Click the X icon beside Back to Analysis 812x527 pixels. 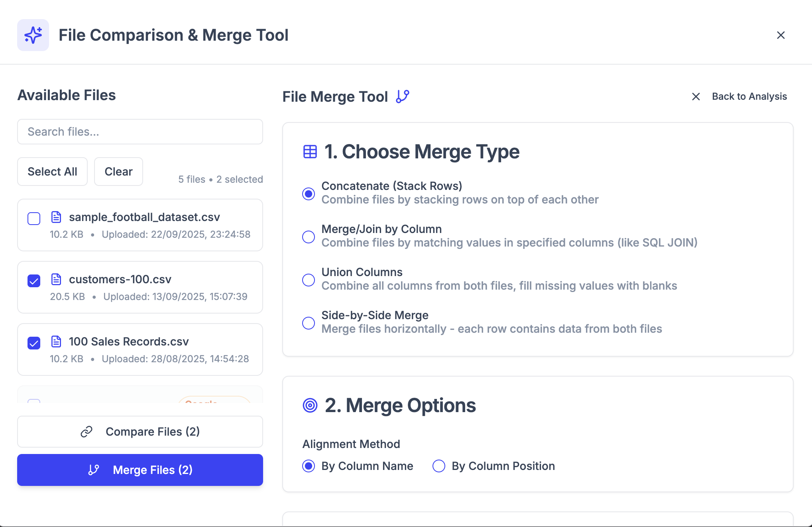point(696,97)
